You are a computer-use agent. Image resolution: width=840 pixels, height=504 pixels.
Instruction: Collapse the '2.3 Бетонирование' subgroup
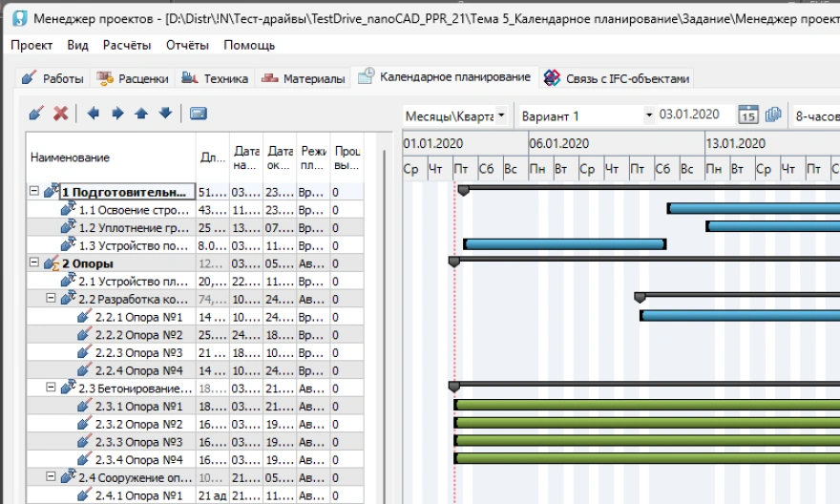point(52,388)
